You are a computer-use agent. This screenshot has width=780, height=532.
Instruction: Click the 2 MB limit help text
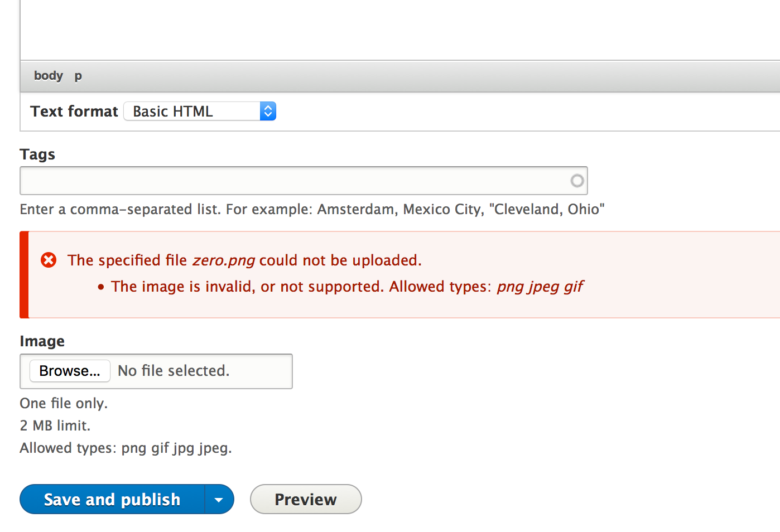pyautogui.click(x=55, y=425)
